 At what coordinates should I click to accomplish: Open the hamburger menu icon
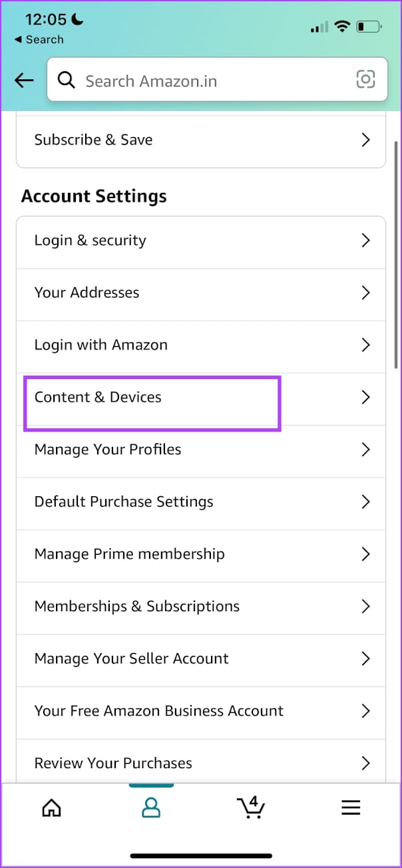[351, 807]
